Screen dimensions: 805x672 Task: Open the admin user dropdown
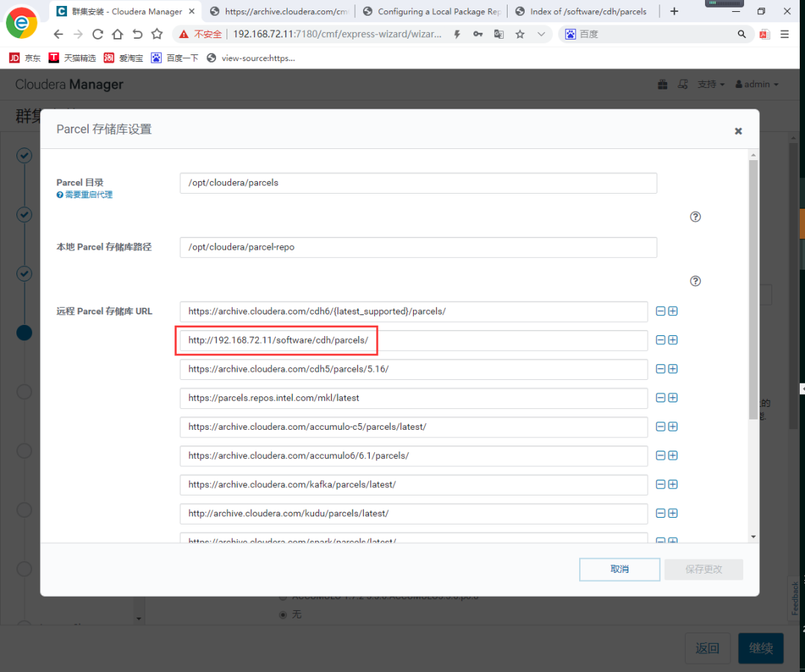coord(757,84)
